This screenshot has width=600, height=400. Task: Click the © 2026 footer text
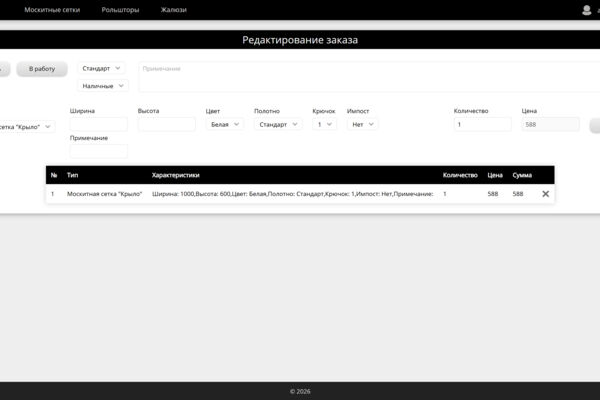(x=300, y=392)
